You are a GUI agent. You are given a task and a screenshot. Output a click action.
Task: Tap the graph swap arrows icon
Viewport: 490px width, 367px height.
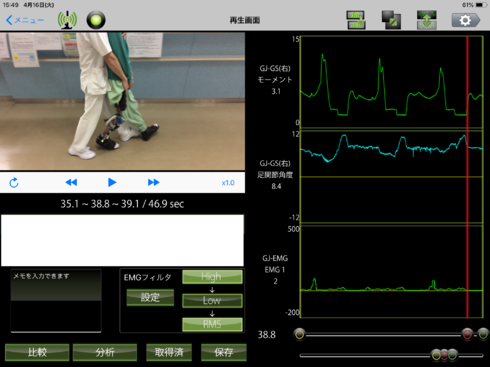point(427,20)
